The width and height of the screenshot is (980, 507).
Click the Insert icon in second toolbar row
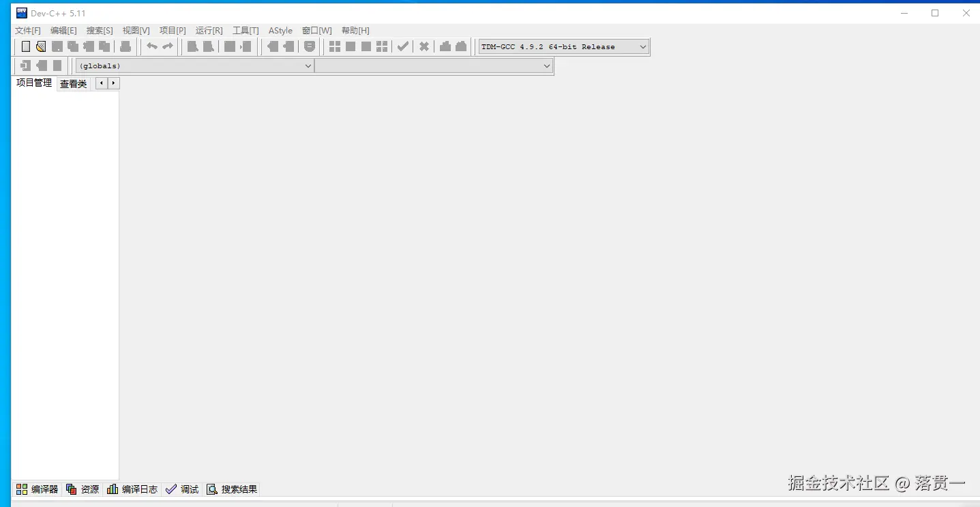pos(26,66)
